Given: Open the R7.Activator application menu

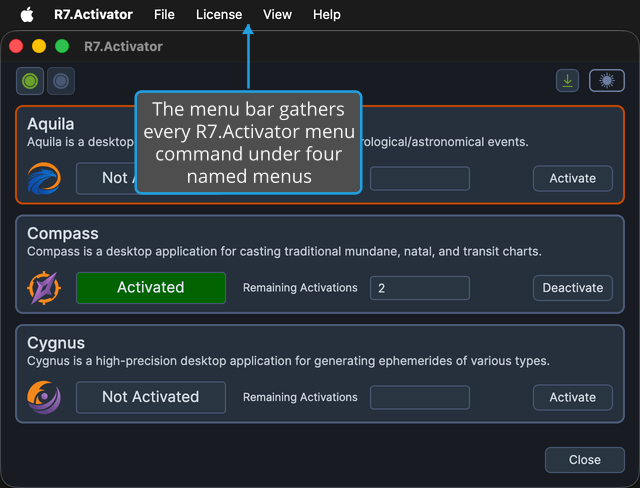Looking at the screenshot, I should point(93,15).
